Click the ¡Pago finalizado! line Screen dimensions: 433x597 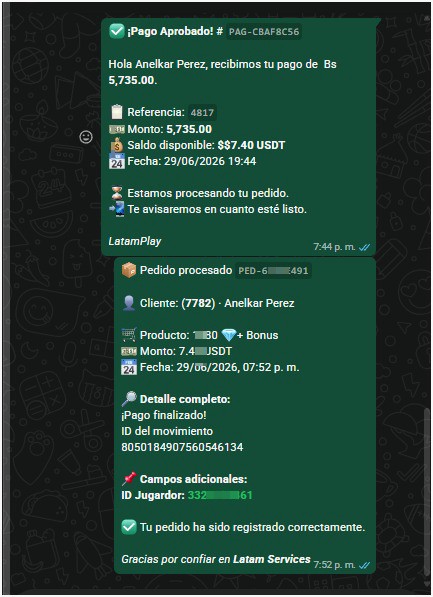tap(164, 415)
